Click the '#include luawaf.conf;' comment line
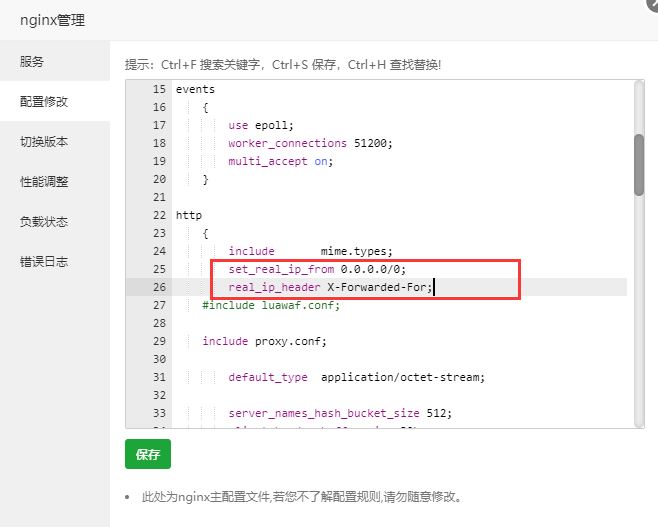This screenshot has height=527, width=658. [x=270, y=305]
